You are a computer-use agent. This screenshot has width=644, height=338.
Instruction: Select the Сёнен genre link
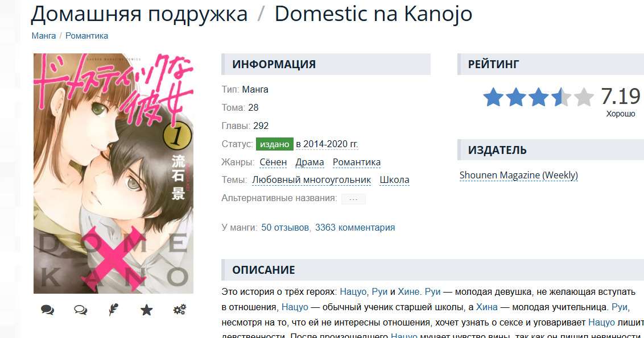273,162
